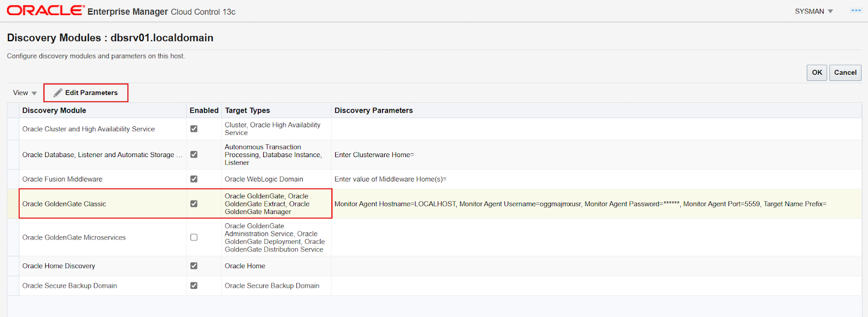Click the Middleware Home(s) parameter cell
Viewport: 868px width, 317px height.
click(x=596, y=179)
